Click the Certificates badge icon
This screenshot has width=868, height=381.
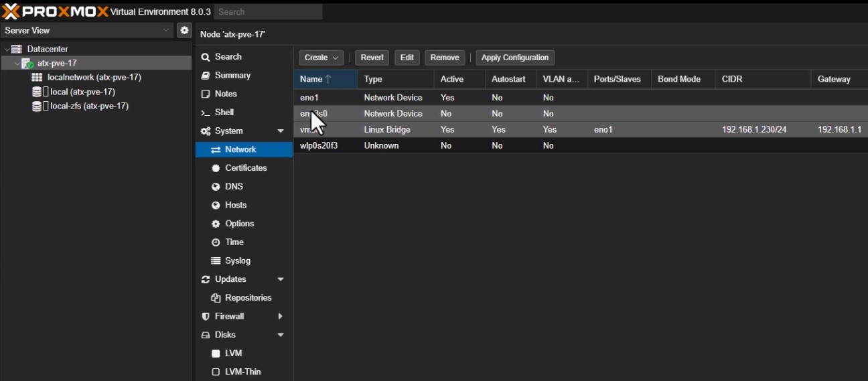216,168
